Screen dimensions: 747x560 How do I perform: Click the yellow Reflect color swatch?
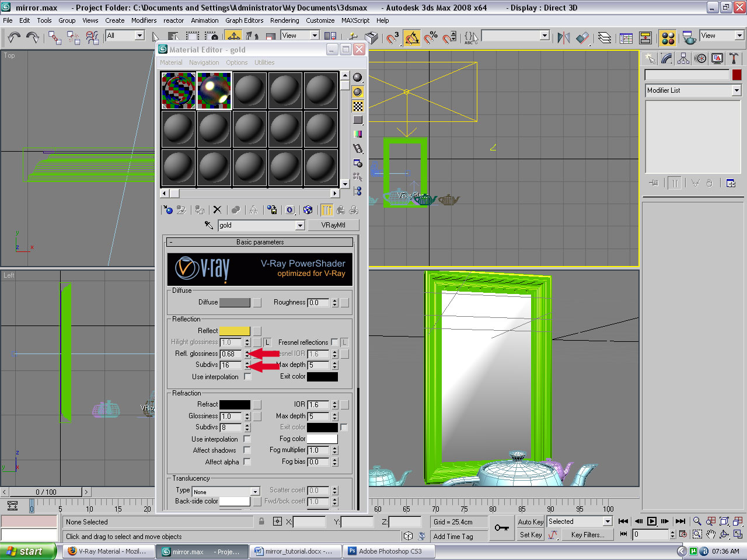point(235,331)
